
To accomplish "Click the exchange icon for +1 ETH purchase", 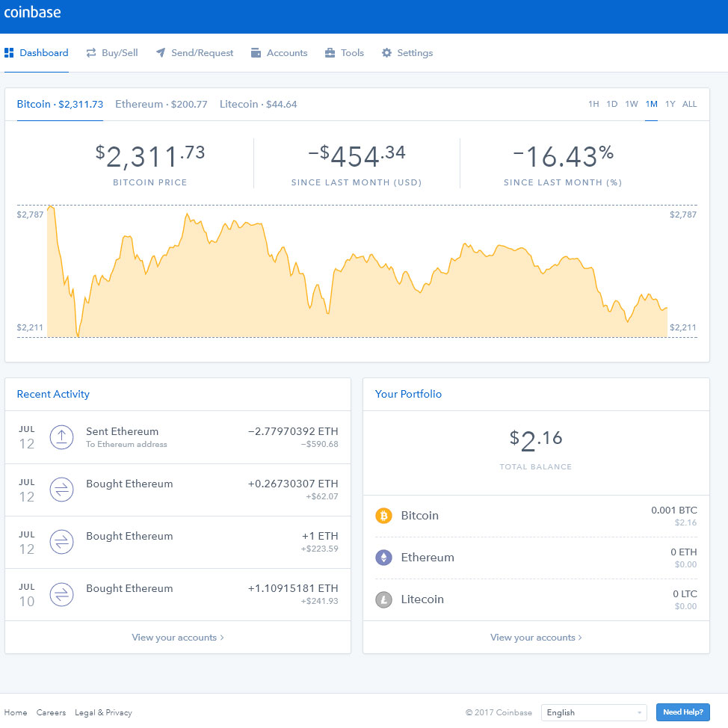I will (x=62, y=542).
